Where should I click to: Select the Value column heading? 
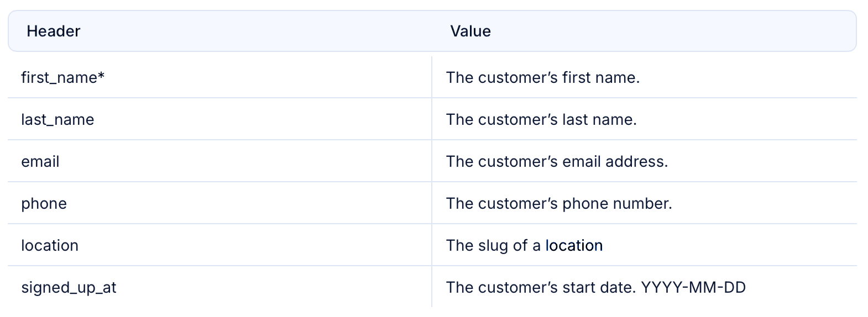click(x=470, y=31)
